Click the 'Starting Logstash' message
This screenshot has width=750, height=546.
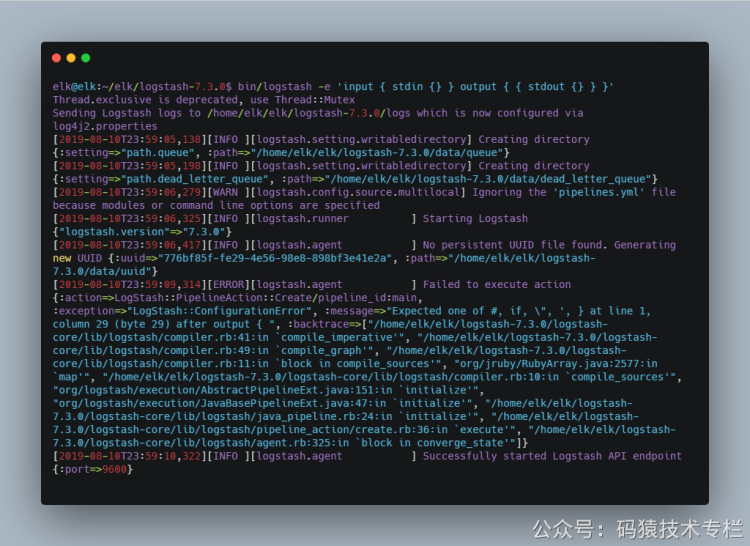click(x=475, y=218)
